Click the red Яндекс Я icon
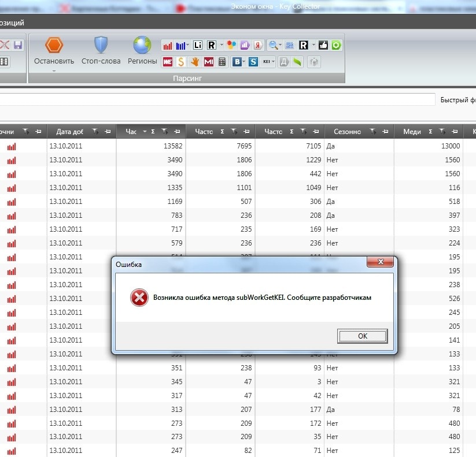Image resolution: width=476 pixels, height=457 pixels. [258, 45]
